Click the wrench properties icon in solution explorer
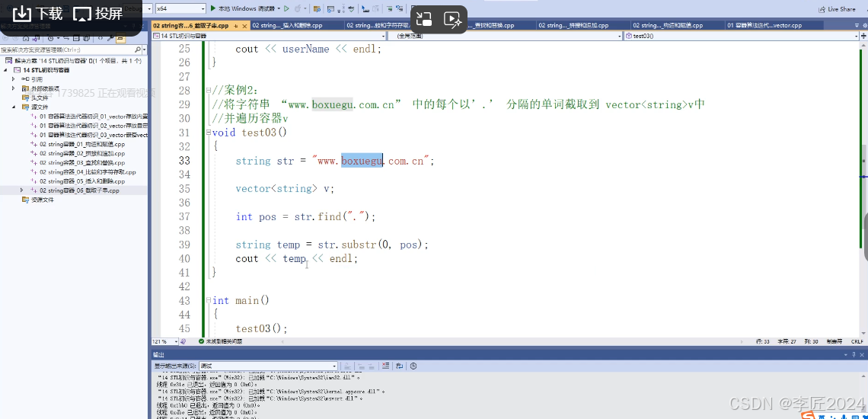 (110, 38)
